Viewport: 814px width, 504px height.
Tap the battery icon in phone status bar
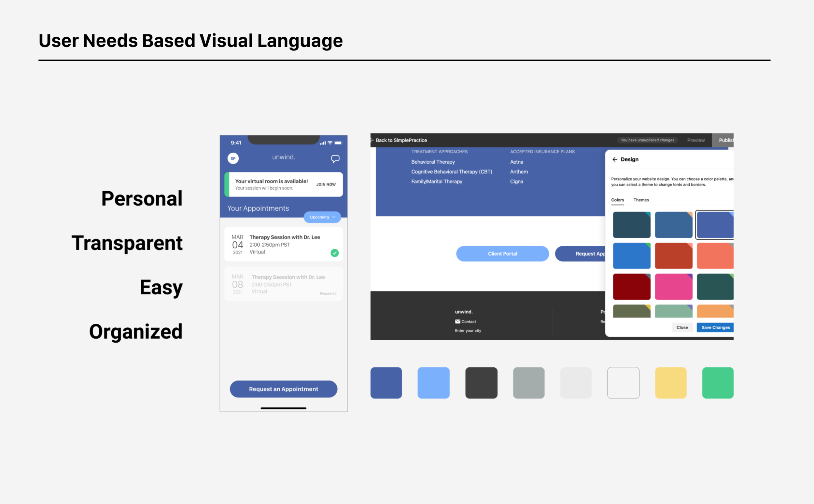[338, 143]
